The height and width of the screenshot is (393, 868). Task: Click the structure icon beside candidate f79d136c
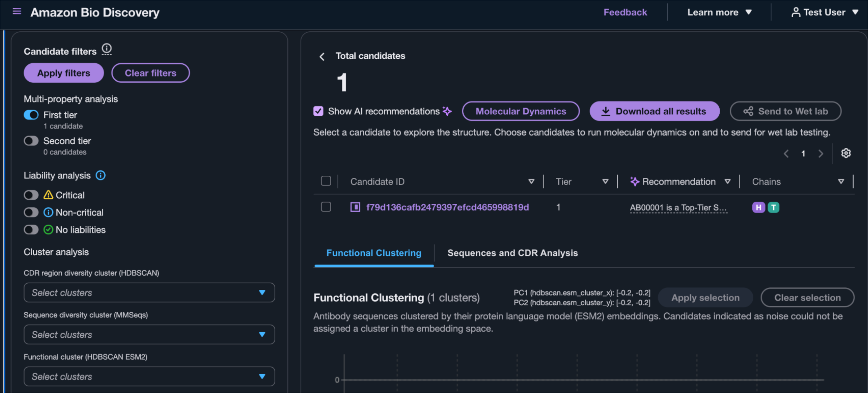pyautogui.click(x=355, y=207)
